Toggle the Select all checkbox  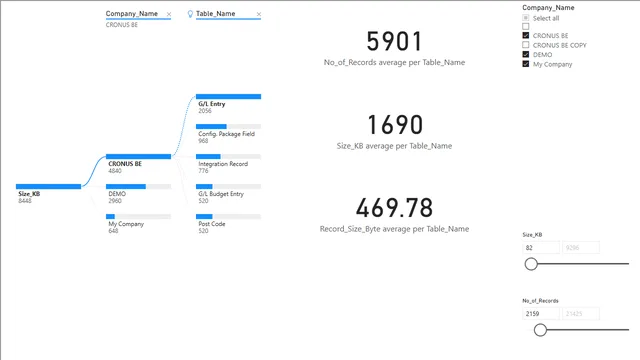pyautogui.click(x=526, y=18)
